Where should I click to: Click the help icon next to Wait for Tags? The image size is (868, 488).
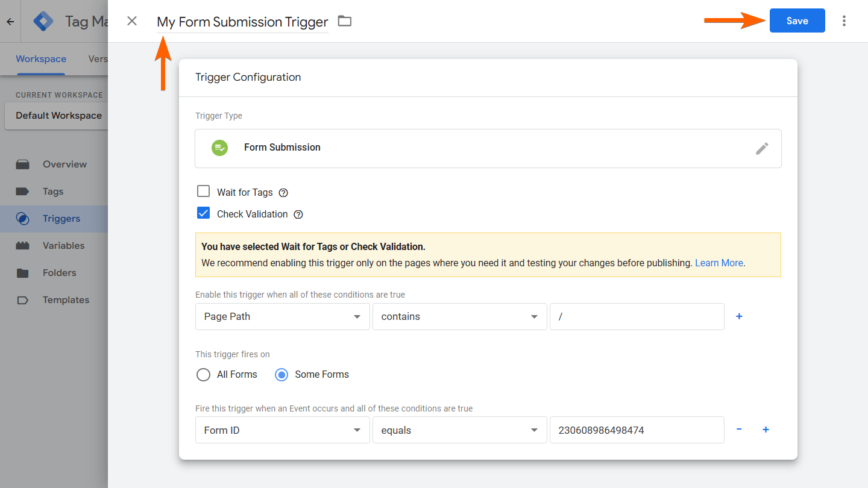point(283,193)
